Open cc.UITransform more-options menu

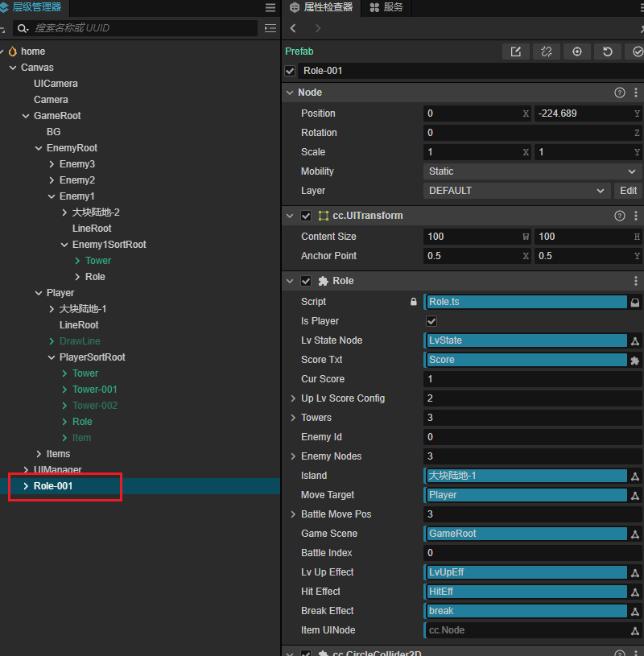[636, 216]
